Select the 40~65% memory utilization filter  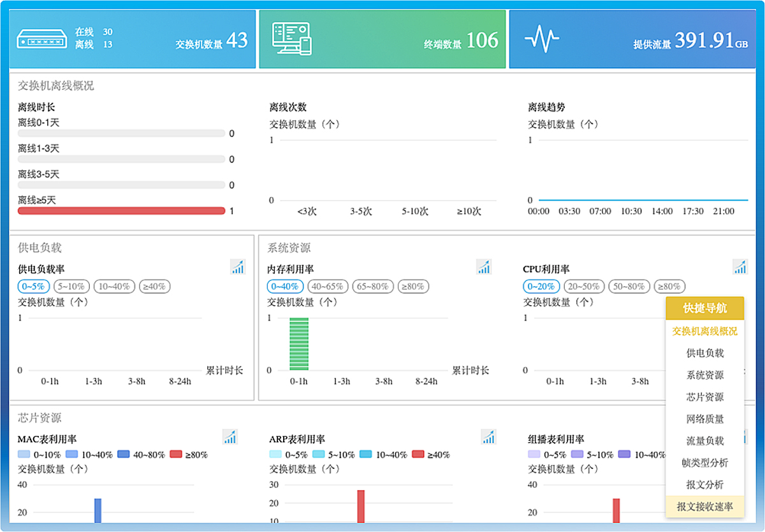[328, 287]
